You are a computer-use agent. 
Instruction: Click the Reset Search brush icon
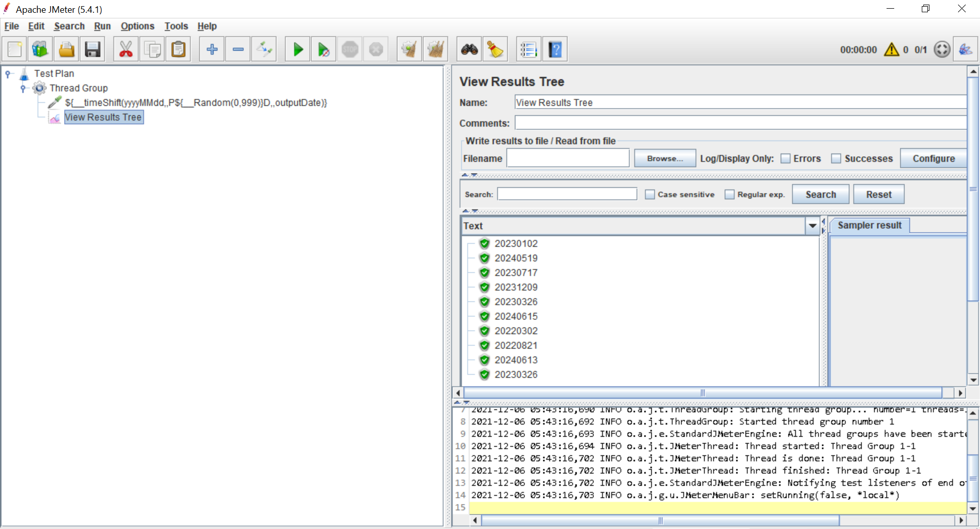pos(495,50)
